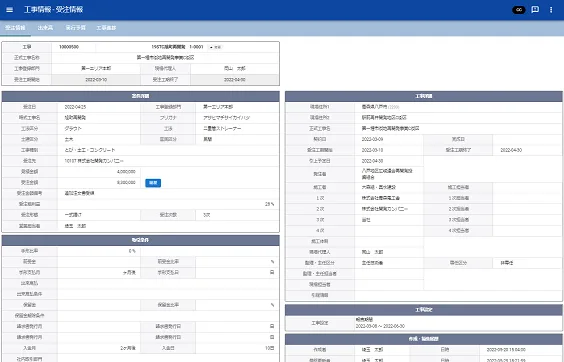The height and width of the screenshot is (362, 564).
Task: Click the black GO badge icon
Action: coord(518,10)
